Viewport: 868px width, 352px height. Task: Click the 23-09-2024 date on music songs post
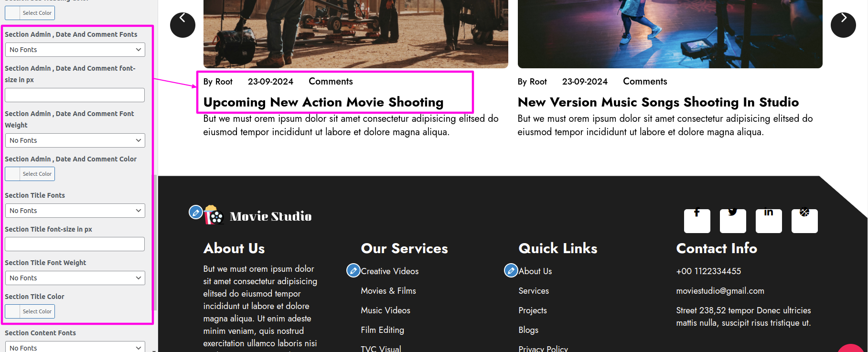tap(585, 82)
